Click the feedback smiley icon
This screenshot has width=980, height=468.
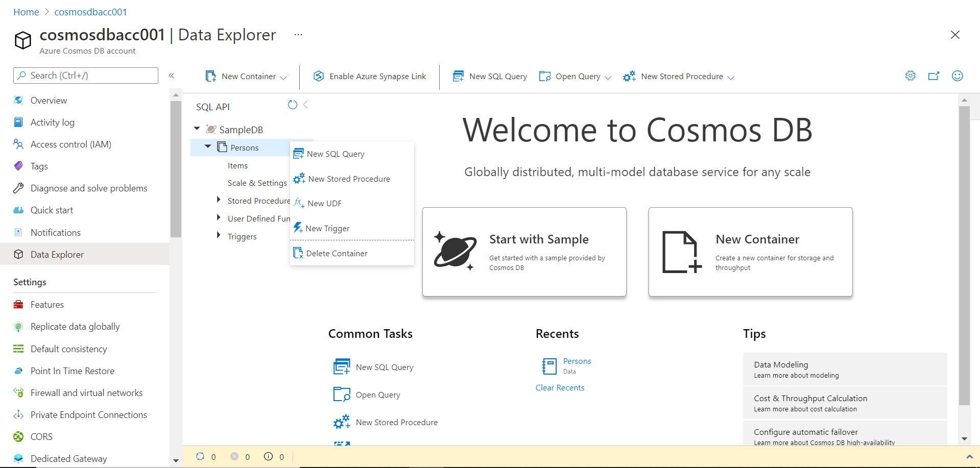(957, 76)
